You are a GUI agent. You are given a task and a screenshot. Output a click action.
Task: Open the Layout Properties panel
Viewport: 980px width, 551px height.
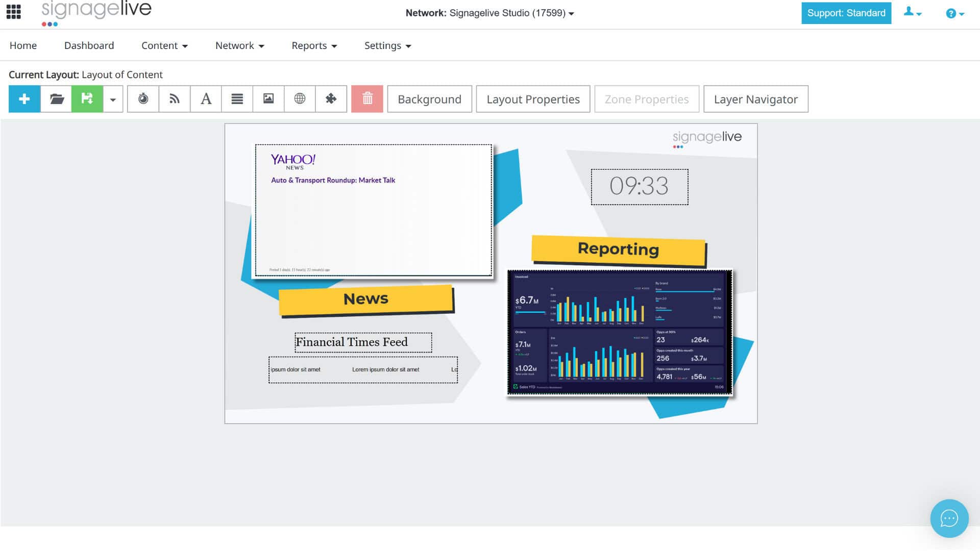click(x=533, y=99)
